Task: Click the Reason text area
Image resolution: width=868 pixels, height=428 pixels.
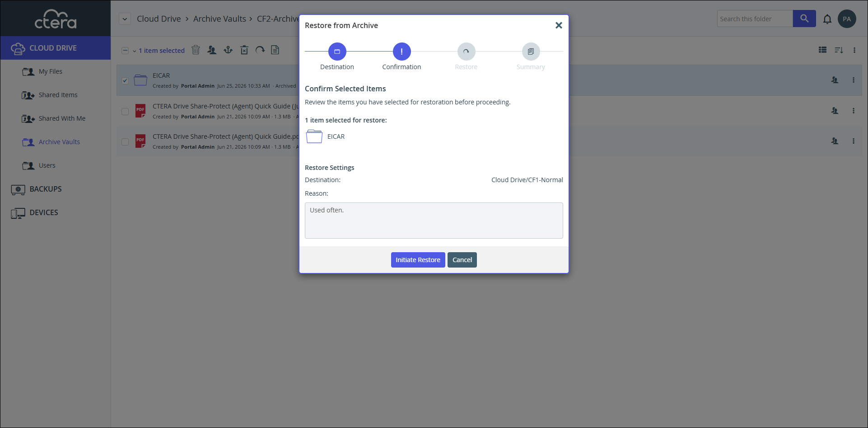Action: (x=434, y=221)
